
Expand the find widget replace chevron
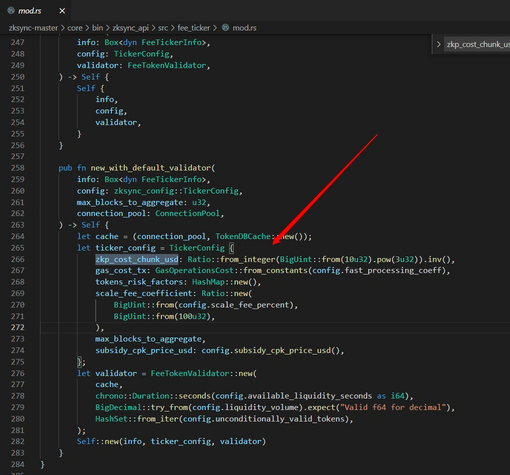pyautogui.click(x=439, y=44)
